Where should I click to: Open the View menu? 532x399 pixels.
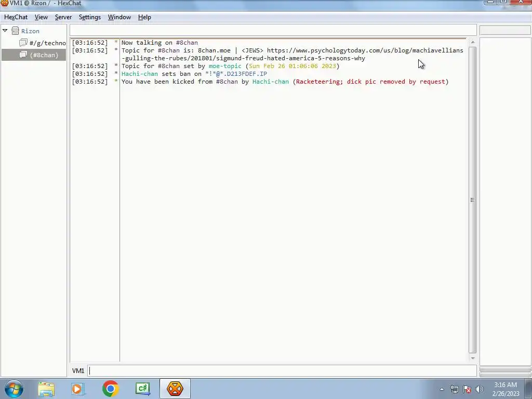tap(41, 17)
